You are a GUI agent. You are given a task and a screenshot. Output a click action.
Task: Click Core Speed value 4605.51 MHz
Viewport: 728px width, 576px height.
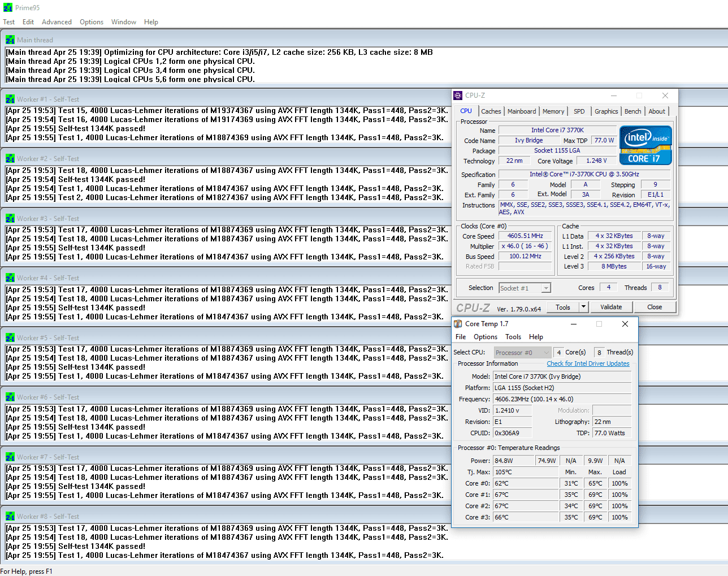coord(525,236)
